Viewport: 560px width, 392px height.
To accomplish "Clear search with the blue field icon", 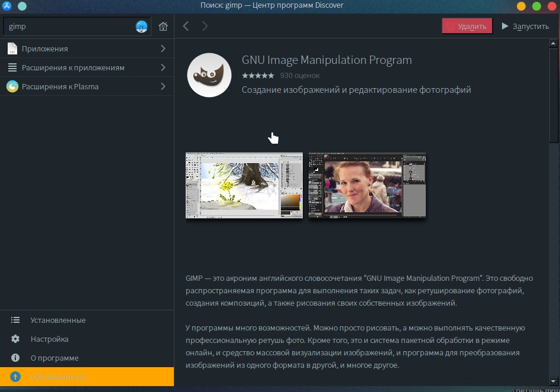I will [141, 27].
